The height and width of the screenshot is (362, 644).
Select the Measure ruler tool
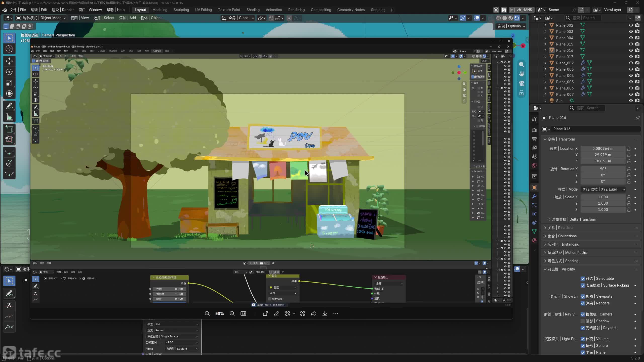tap(9, 117)
